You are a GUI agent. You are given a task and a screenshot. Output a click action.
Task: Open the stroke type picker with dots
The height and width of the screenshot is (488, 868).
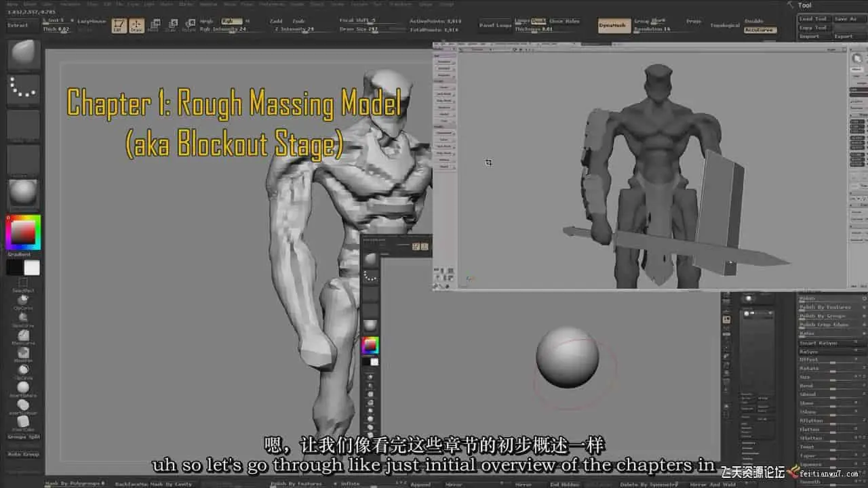[x=23, y=89]
